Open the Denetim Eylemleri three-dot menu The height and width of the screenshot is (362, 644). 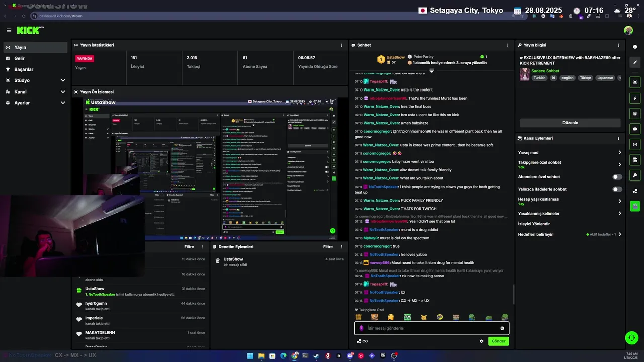pyautogui.click(x=342, y=247)
